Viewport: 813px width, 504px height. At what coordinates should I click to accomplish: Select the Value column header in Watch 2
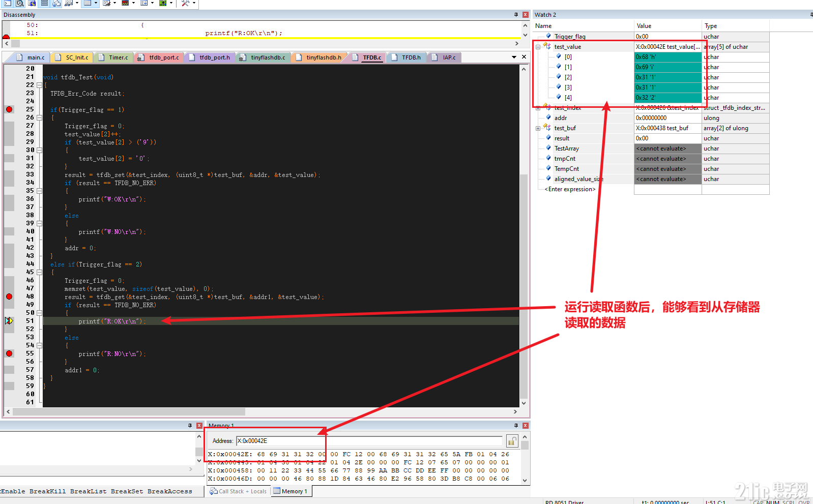(x=667, y=26)
